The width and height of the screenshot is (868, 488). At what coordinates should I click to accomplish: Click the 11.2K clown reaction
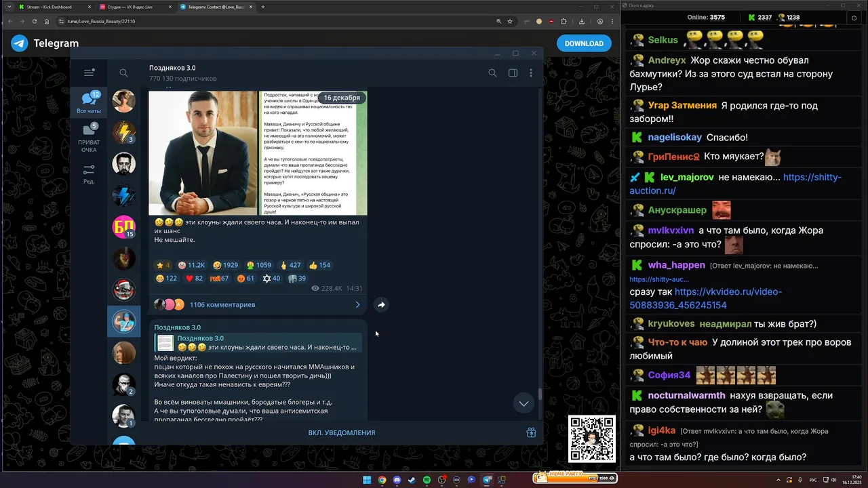tap(192, 265)
